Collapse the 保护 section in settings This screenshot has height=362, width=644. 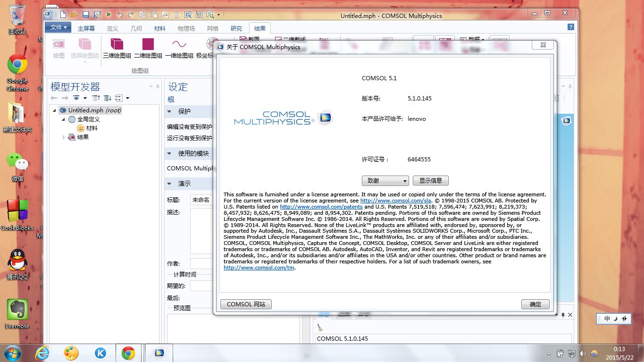170,112
